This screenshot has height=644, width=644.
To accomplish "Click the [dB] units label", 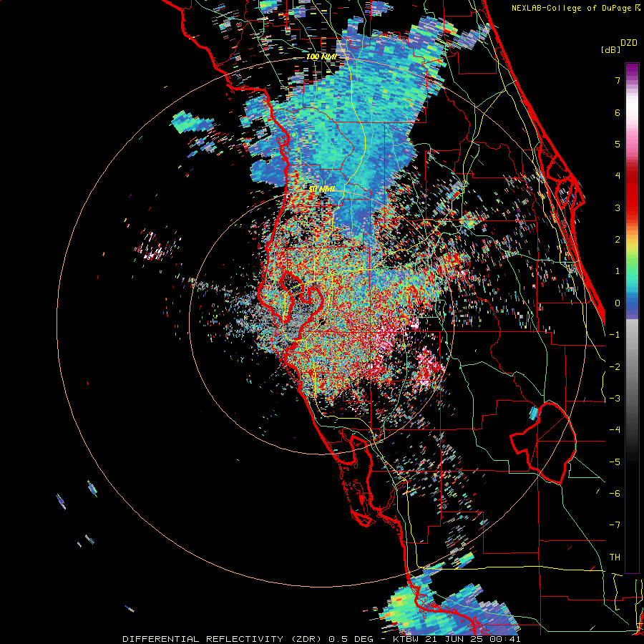I will coord(611,49).
